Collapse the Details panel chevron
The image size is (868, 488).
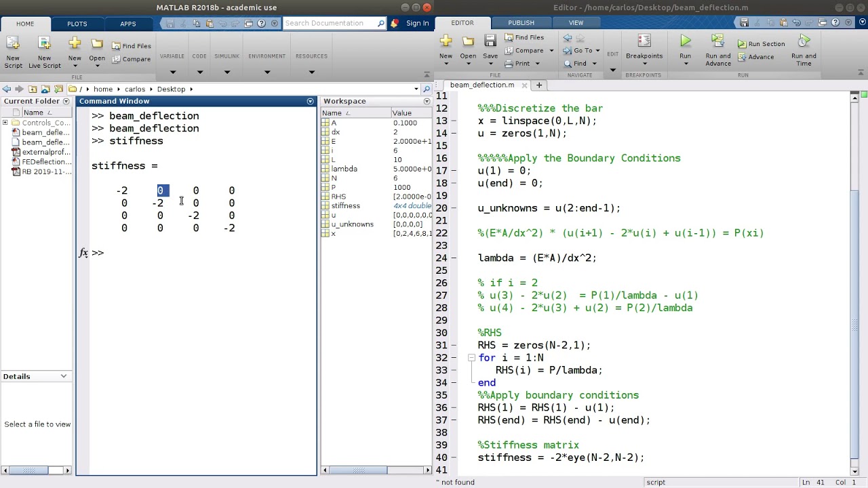64,376
